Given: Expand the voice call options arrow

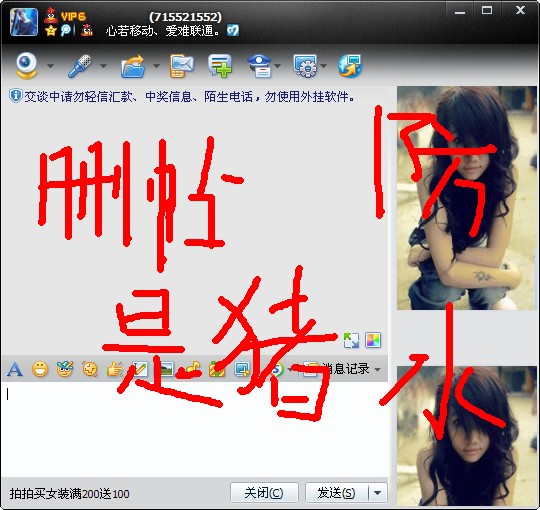Looking at the screenshot, I should tap(103, 65).
